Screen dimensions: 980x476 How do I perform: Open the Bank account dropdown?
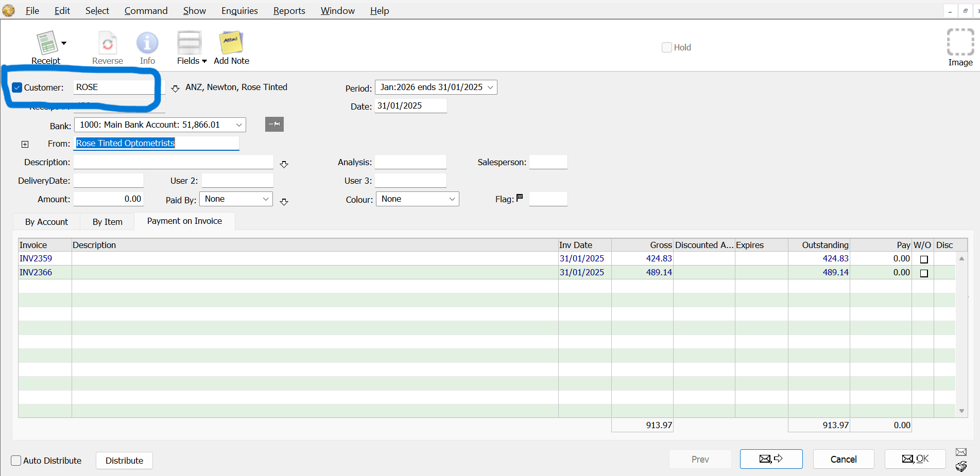[x=160, y=125]
